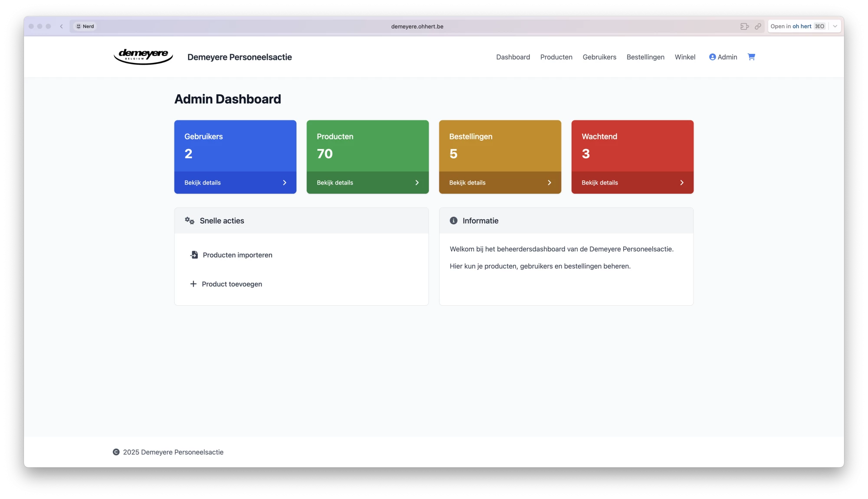Click Bekijk details on Bestellingen card
Image resolution: width=868 pixels, height=499 pixels.
pos(467,183)
